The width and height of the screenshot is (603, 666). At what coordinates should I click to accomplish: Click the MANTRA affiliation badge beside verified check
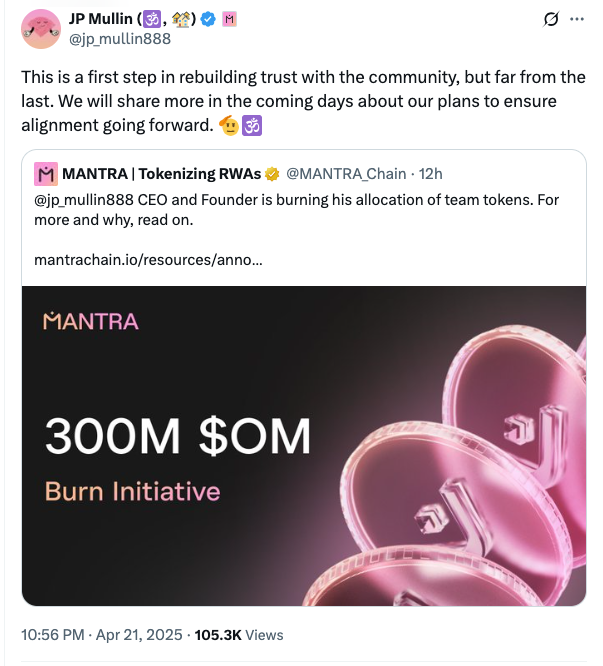pos(229,19)
